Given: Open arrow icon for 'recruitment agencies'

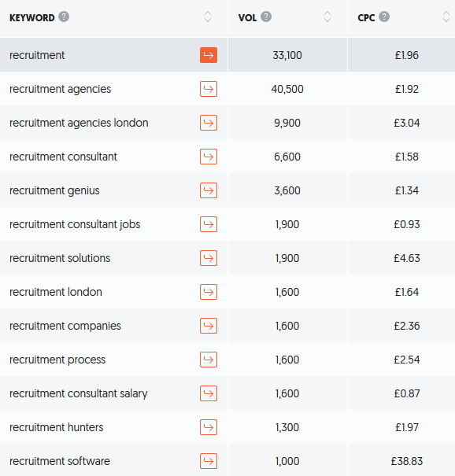Looking at the screenshot, I should (x=209, y=89).
